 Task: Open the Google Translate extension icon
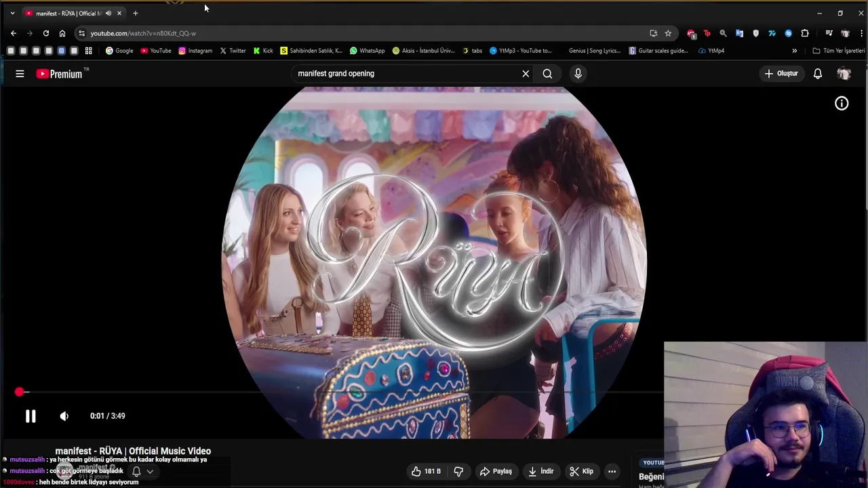click(739, 33)
